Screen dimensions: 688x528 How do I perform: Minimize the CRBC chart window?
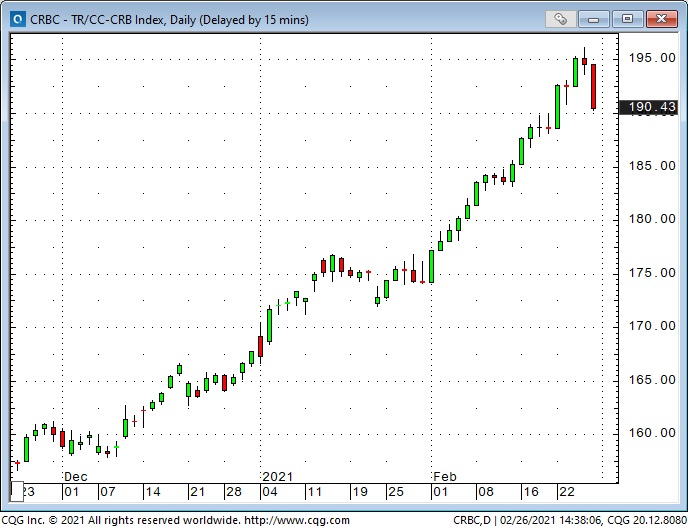pos(594,19)
